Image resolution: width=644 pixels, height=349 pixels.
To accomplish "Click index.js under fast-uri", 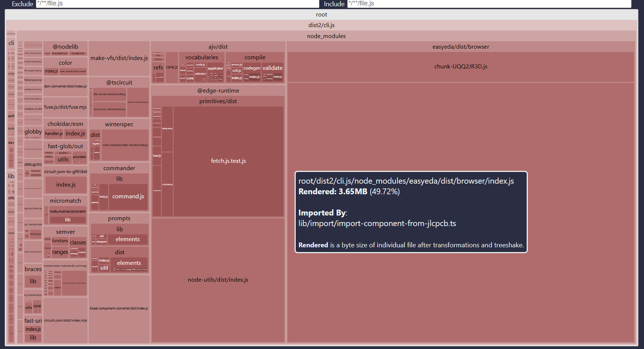I will point(33,329).
